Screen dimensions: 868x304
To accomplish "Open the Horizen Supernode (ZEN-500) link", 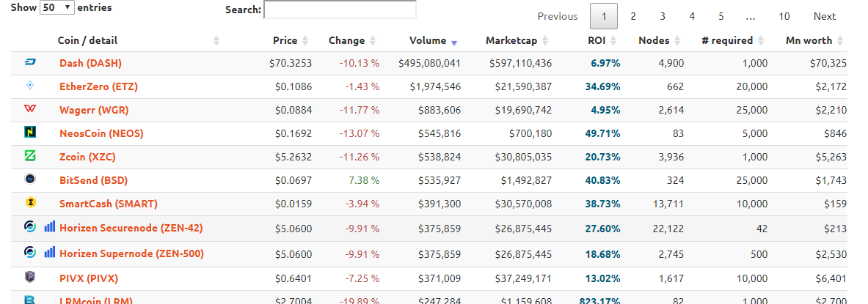I will click(x=132, y=253).
